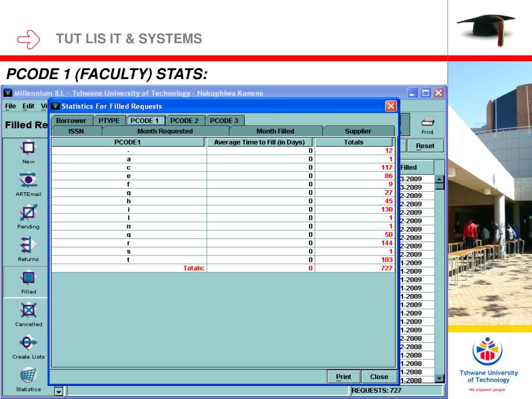Click the New request icon in sidebar
Screen dimensions: 532x399
point(28,148)
